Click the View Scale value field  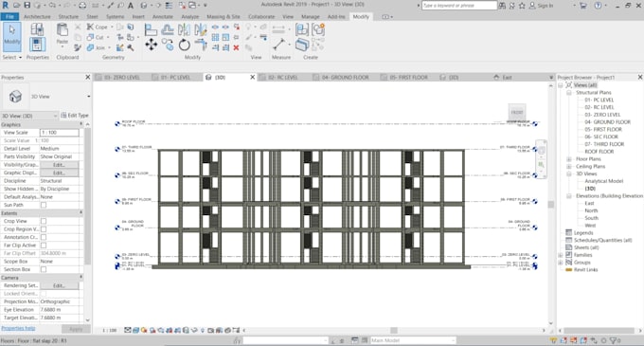[x=59, y=133]
